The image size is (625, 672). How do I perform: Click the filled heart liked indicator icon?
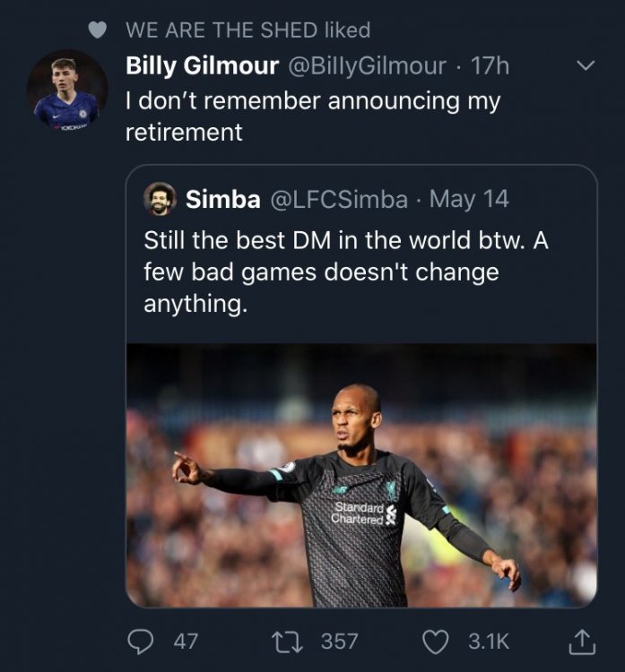coord(98,30)
